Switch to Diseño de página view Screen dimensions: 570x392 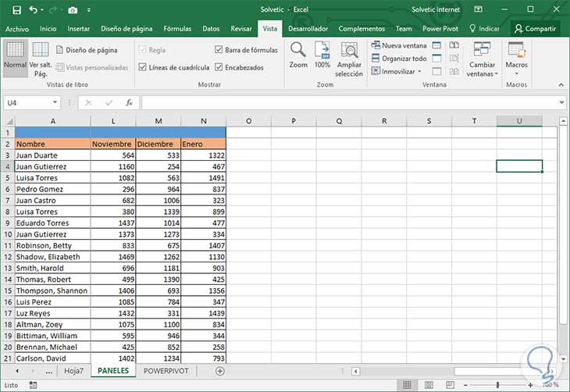point(87,50)
